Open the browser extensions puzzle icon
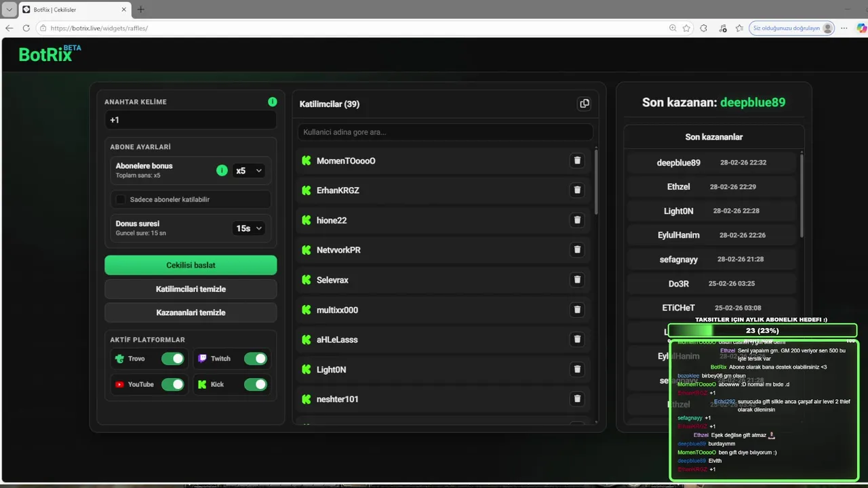This screenshot has height=488, width=868. 703,28
